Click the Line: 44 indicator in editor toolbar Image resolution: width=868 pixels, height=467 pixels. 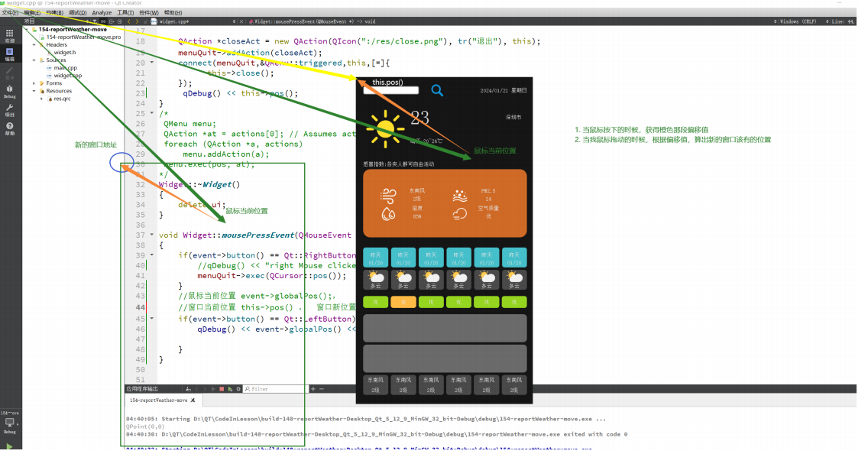coord(843,21)
